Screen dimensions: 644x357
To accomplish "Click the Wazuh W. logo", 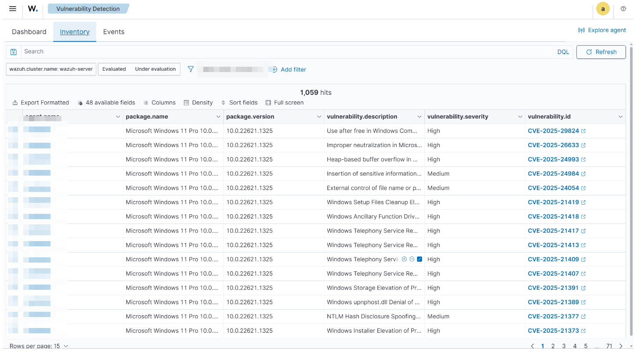I will pyautogui.click(x=33, y=9).
